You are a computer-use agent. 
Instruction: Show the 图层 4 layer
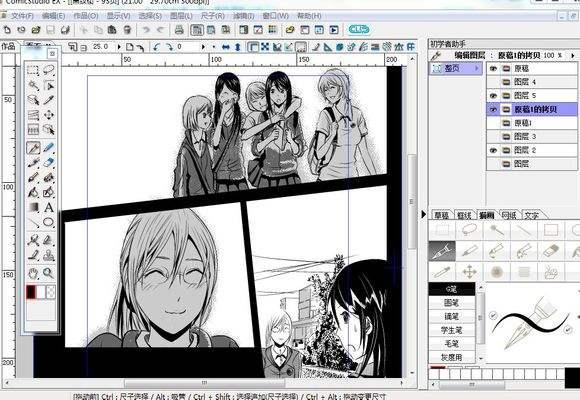coord(493,82)
